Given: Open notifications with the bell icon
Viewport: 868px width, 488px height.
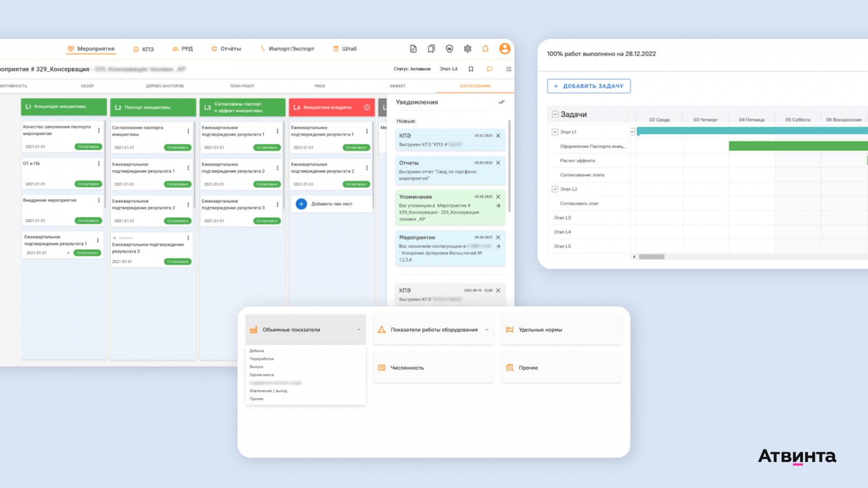Looking at the screenshot, I should coord(486,49).
